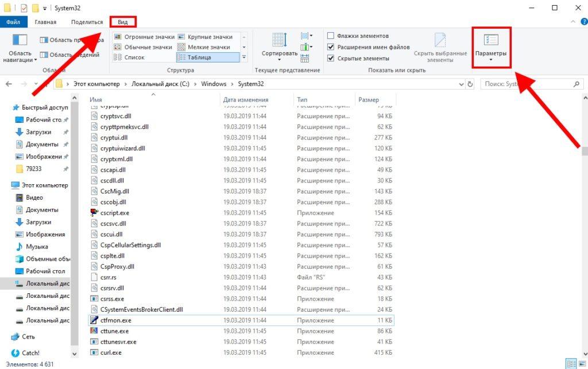
Task: Open the Параметры folder options button
Action: (491, 48)
